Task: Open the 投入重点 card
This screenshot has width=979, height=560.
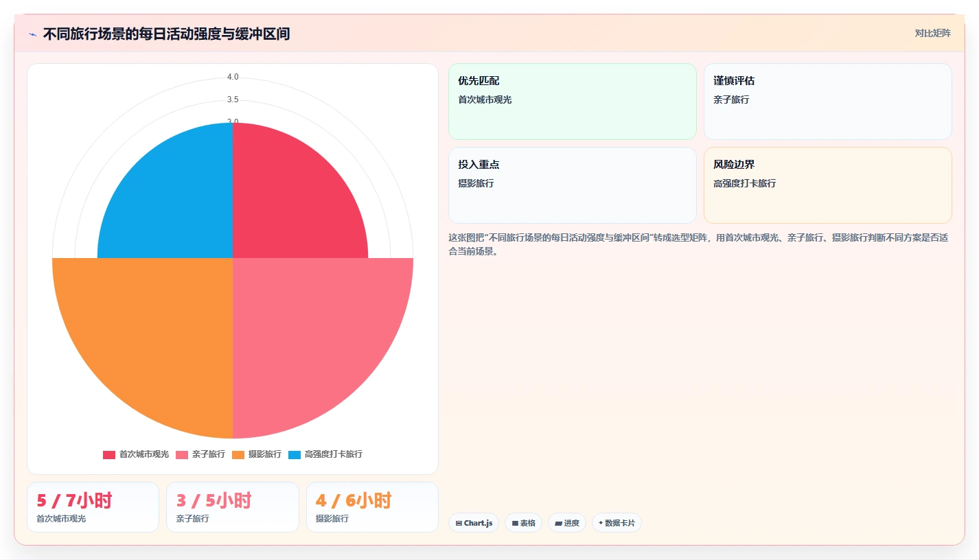Action: (x=573, y=185)
